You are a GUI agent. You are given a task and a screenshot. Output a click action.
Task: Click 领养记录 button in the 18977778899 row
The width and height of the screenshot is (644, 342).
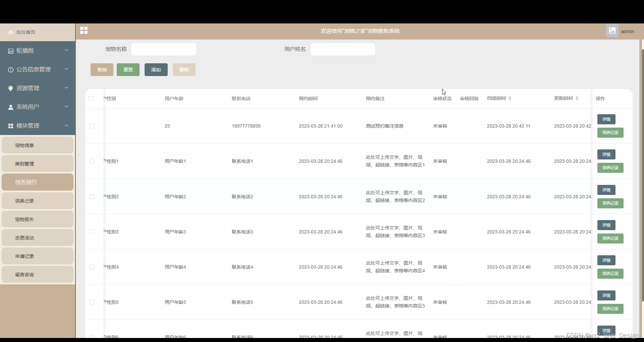[610, 133]
